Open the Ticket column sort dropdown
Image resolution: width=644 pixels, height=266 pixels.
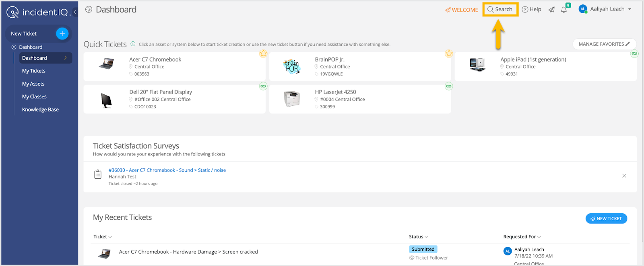(110, 237)
